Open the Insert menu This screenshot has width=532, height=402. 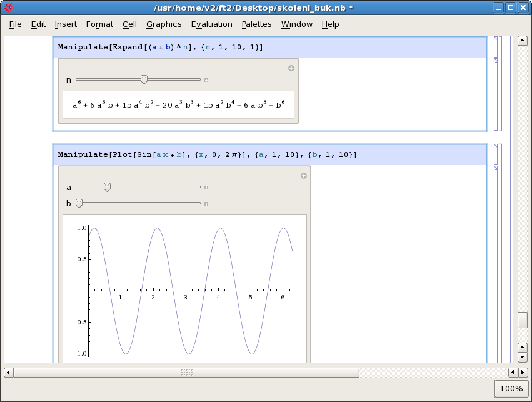pyautogui.click(x=66, y=24)
